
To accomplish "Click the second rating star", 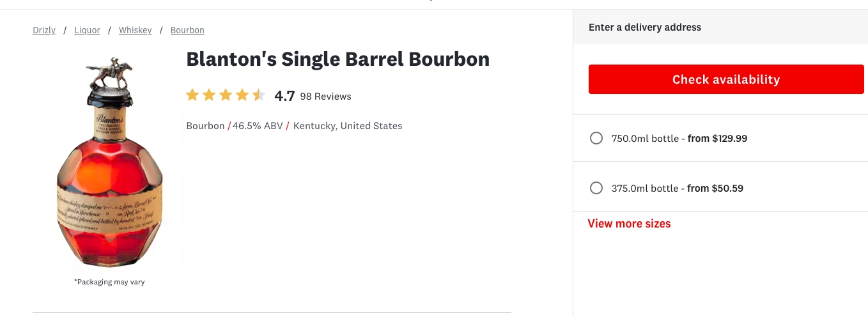I will (x=209, y=96).
